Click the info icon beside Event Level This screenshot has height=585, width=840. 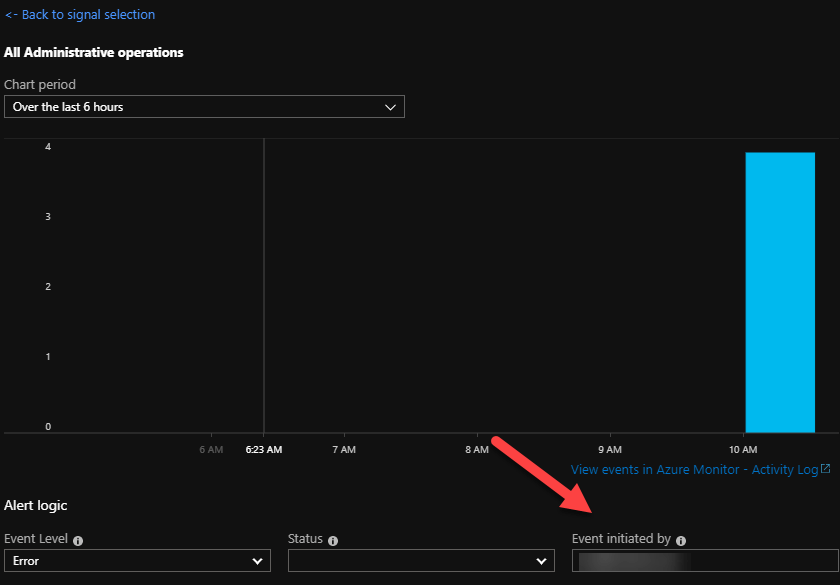coord(78,540)
